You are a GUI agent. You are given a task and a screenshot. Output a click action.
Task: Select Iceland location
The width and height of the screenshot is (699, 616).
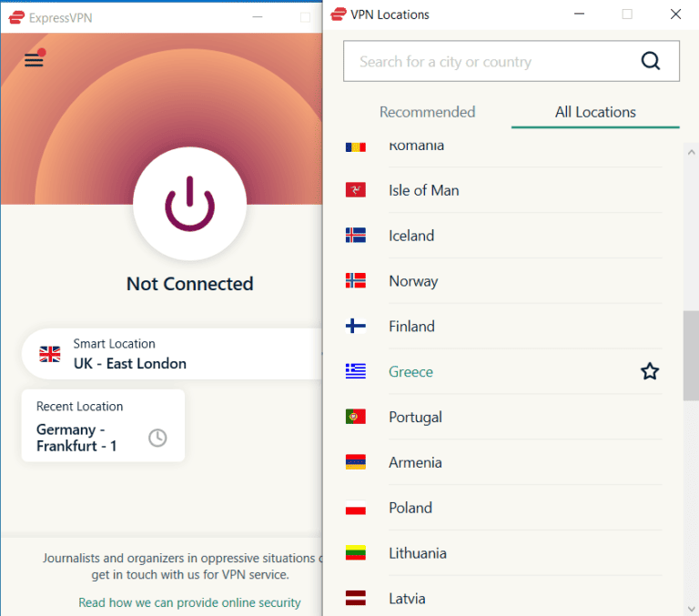click(503, 236)
